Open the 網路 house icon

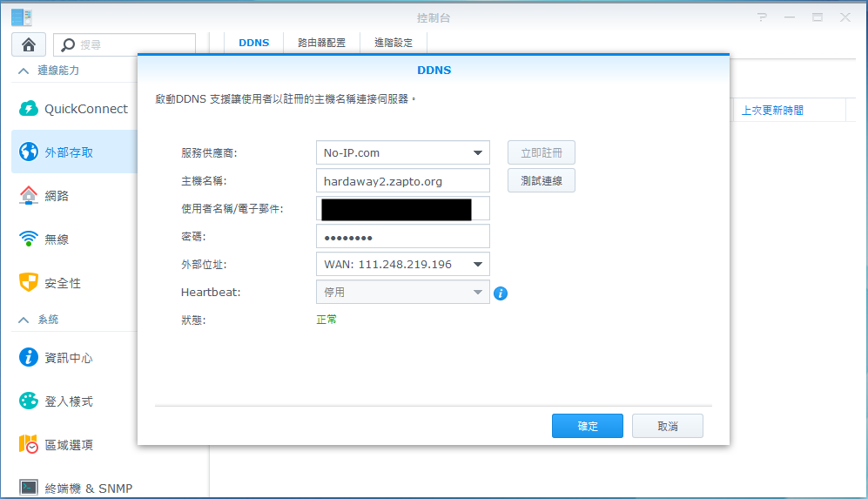[28, 195]
